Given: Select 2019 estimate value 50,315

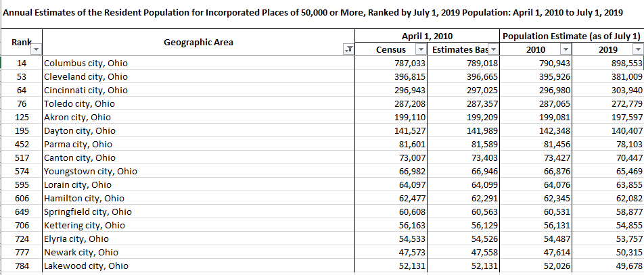Looking at the screenshot, I should [x=608, y=253].
